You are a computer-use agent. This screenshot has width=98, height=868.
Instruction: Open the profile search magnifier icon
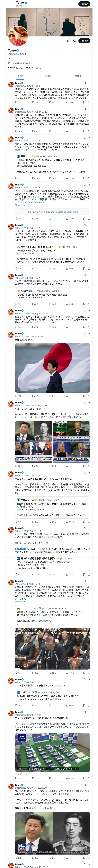point(74,41)
